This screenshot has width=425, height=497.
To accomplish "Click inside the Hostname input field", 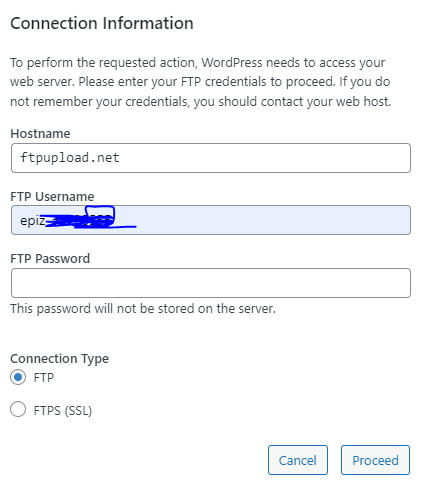I will pyautogui.click(x=211, y=158).
